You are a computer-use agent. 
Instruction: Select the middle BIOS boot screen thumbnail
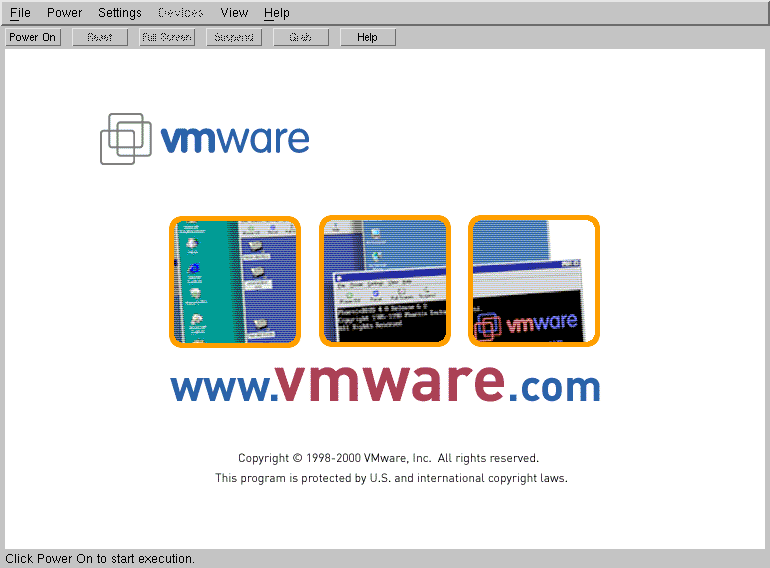point(385,281)
